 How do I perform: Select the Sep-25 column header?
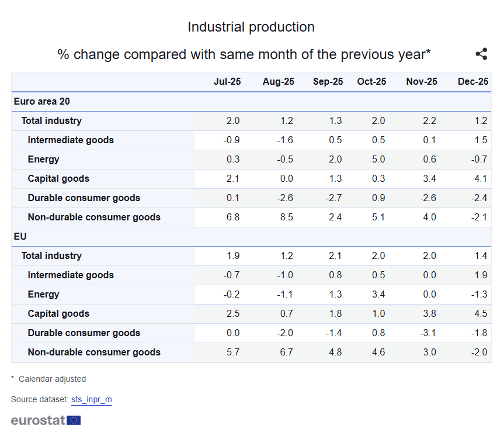(328, 82)
